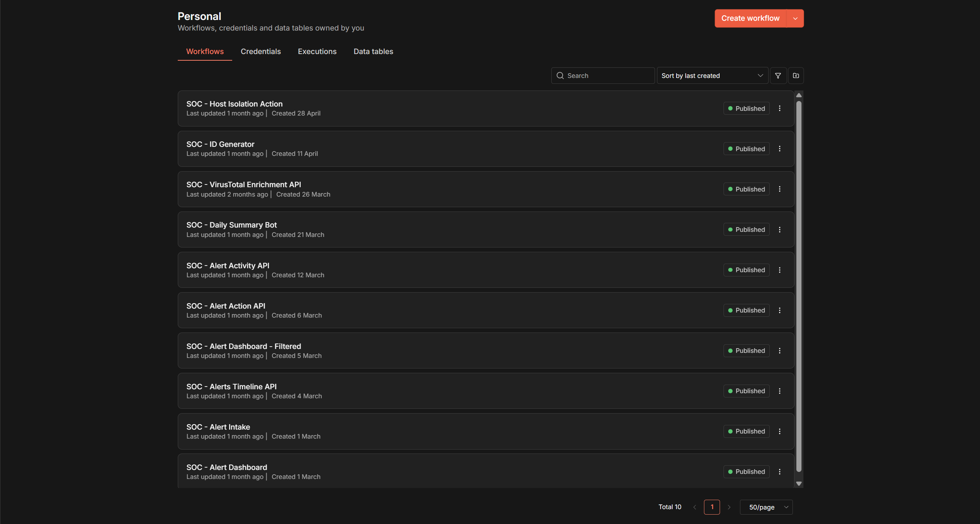Open options menu for SOC - Alert Action API
The image size is (980, 524).
click(780, 310)
